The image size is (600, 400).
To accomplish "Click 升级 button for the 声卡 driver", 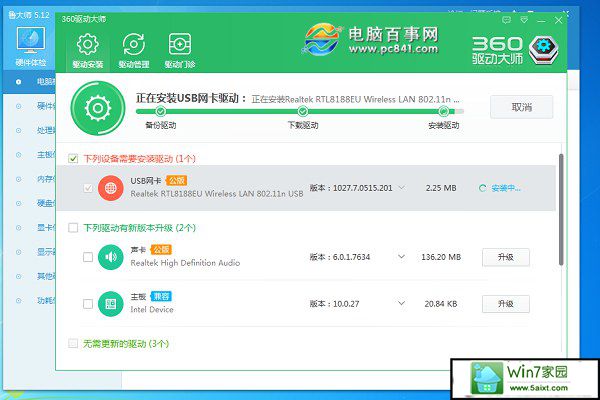I will pos(506,257).
